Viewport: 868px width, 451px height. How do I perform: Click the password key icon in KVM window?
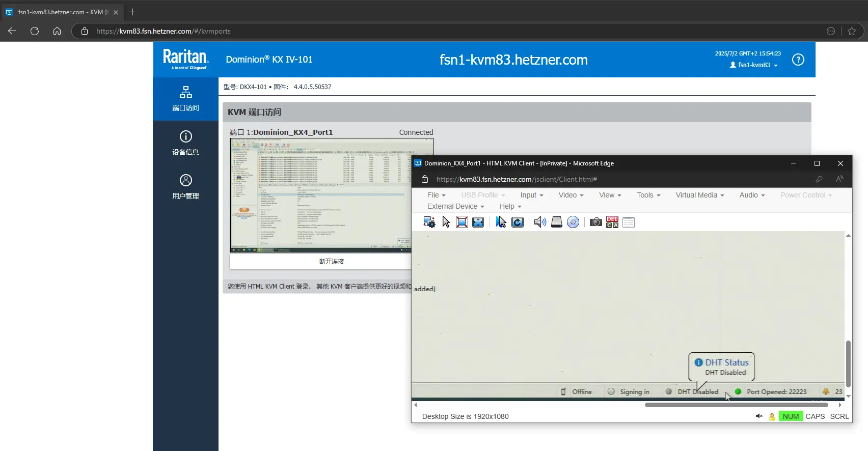tap(819, 179)
